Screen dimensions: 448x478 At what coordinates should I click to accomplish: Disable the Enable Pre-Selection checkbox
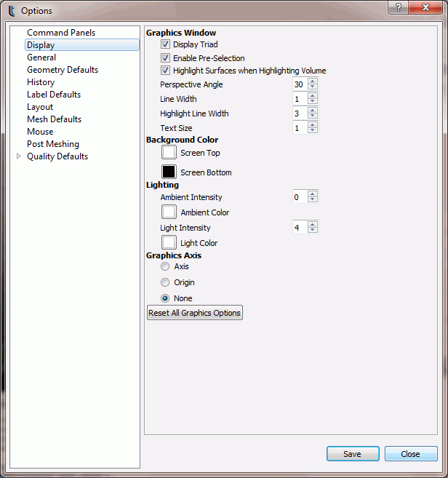pos(165,58)
